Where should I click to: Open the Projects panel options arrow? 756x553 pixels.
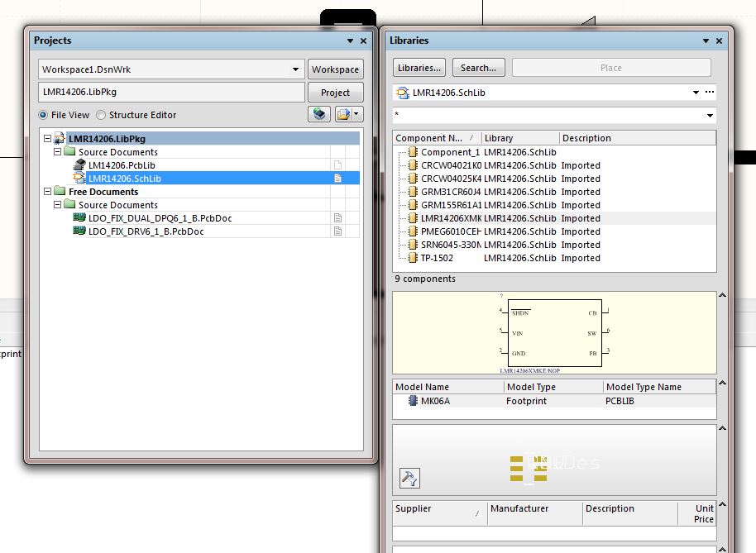click(351, 41)
